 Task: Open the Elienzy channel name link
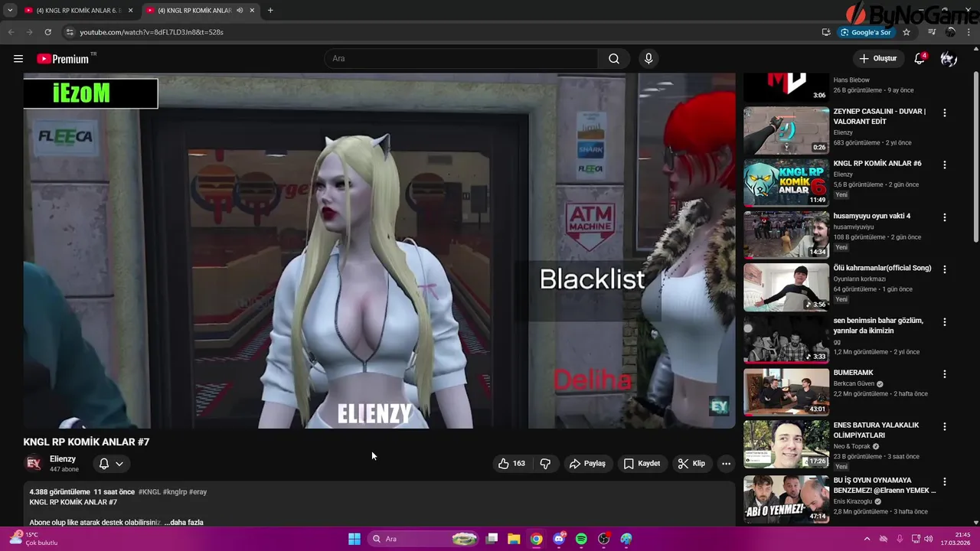63,459
